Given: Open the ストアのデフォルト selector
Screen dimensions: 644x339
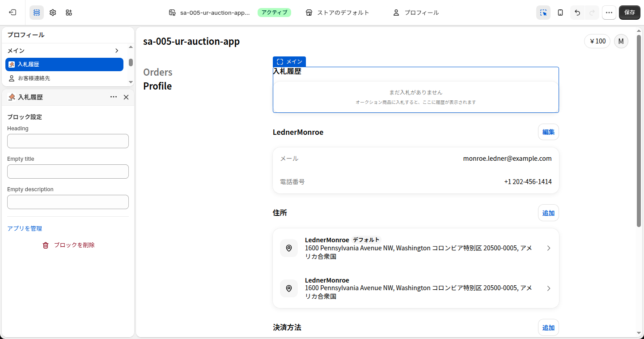Looking at the screenshot, I should 338,13.
